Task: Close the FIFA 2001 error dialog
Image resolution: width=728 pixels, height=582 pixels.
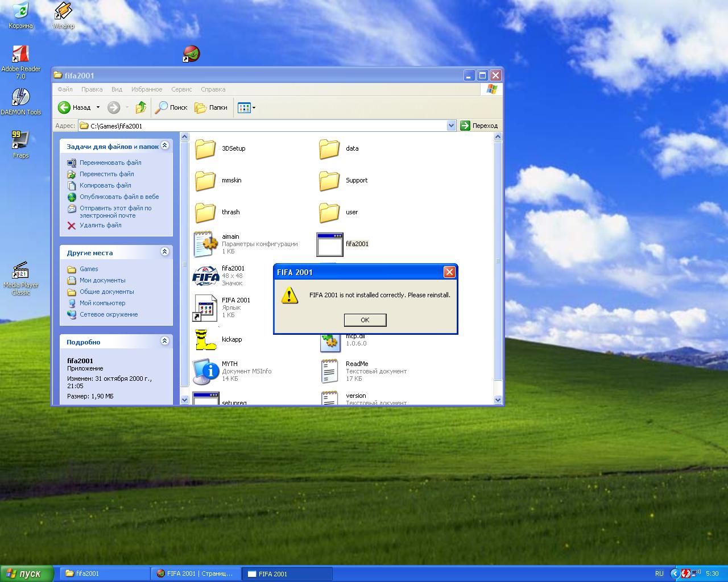Action: coord(449,272)
